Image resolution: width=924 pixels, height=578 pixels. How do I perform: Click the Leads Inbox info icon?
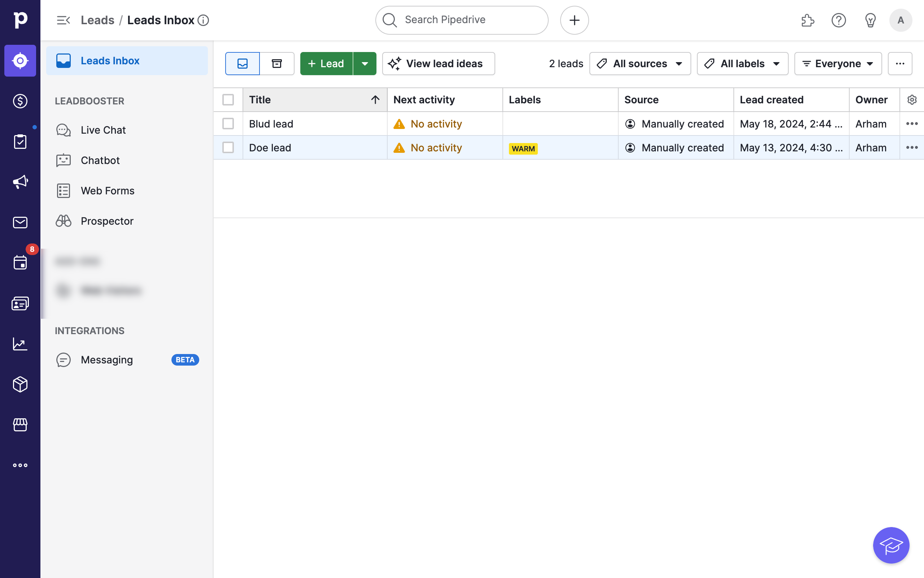point(204,20)
